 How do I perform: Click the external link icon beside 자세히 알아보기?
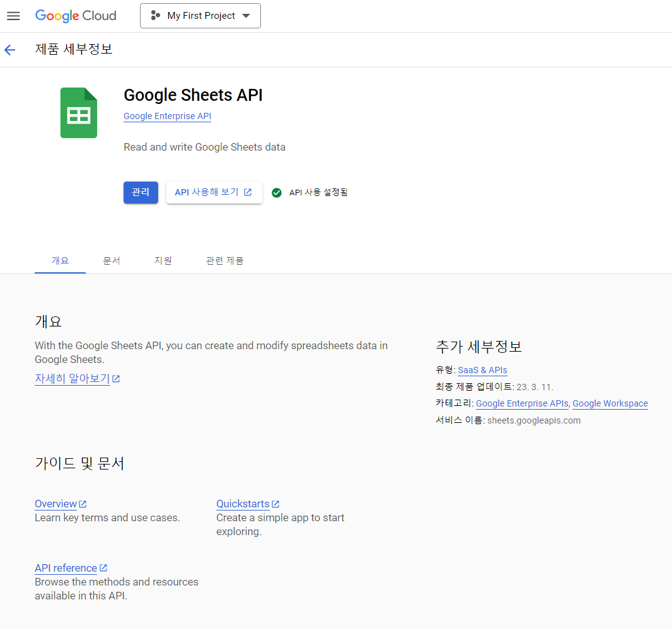coord(116,379)
